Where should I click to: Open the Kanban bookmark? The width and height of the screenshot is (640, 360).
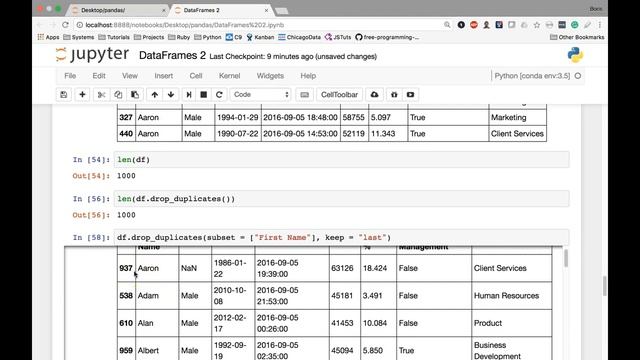(x=260, y=37)
